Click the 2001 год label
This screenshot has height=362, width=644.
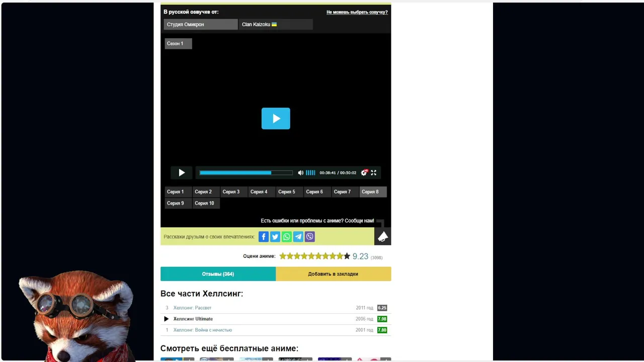point(364,330)
